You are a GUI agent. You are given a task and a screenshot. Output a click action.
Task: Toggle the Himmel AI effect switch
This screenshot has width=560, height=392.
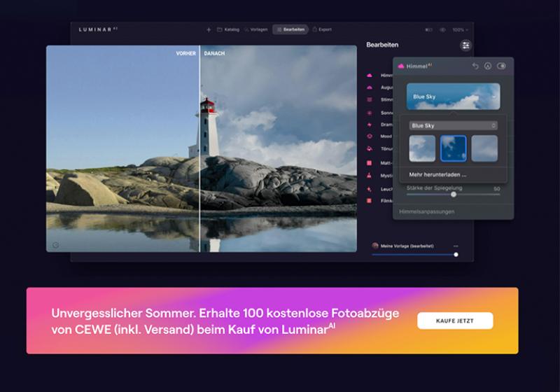(501, 66)
